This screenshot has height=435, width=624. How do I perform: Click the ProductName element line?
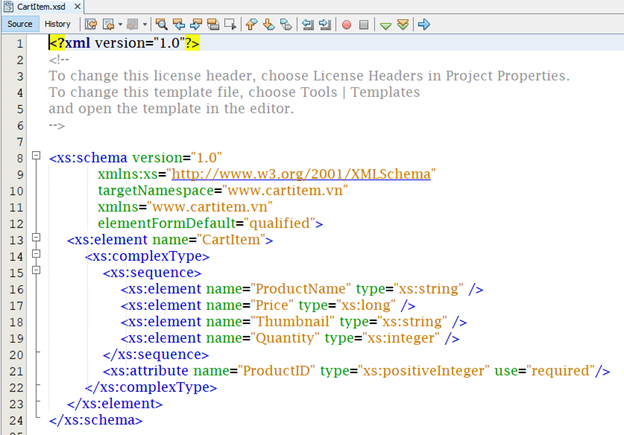click(302, 289)
